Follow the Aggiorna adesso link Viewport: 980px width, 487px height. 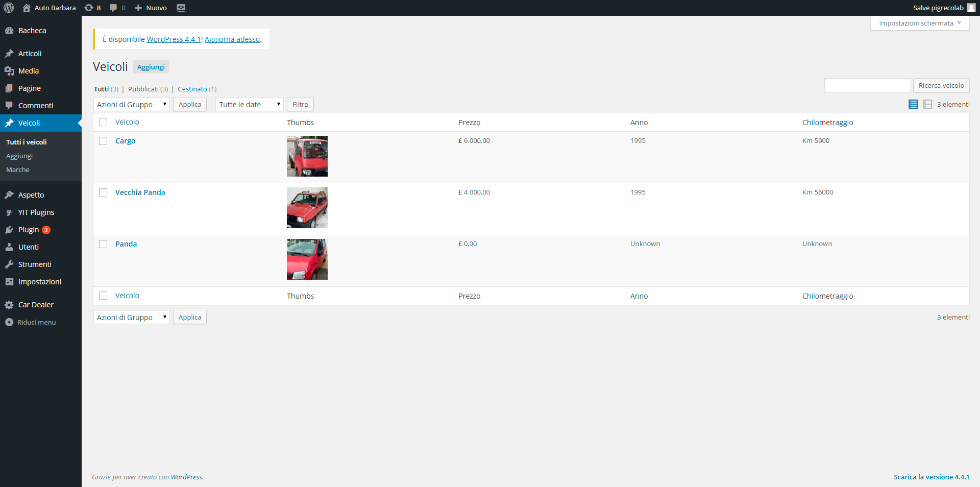pyautogui.click(x=232, y=39)
